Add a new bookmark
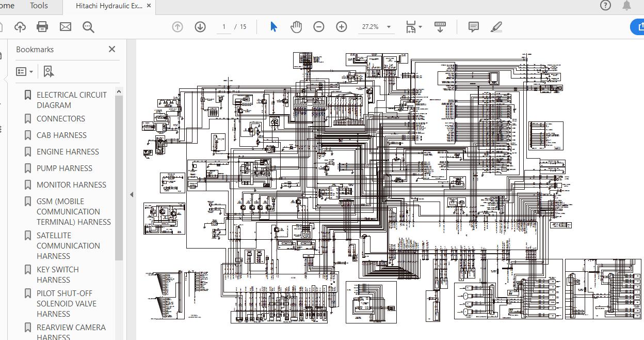 coord(48,71)
